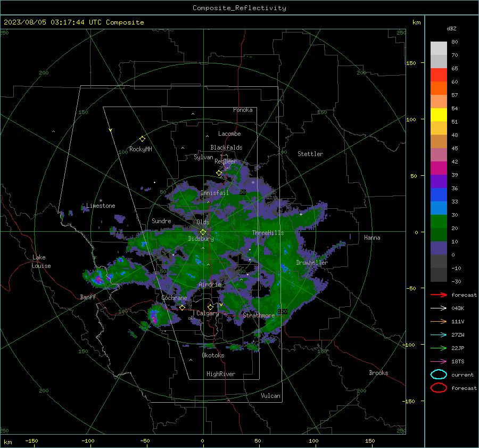Click the Cochrane town label
Image resolution: width=479 pixels, height=448 pixels.
click(x=174, y=298)
